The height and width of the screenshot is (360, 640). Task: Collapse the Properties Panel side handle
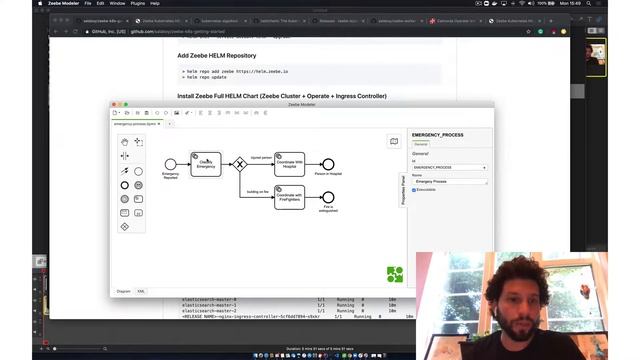403,190
